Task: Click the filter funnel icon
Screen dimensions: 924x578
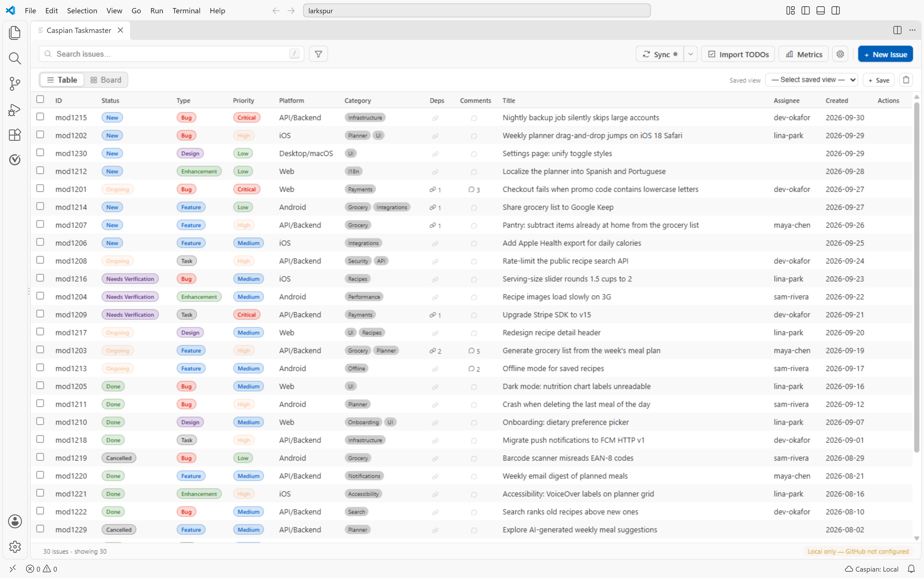Action: pyautogui.click(x=318, y=54)
